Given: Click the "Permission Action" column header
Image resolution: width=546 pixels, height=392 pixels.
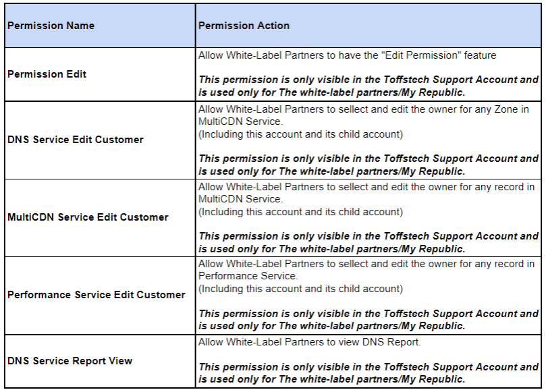Looking at the screenshot, I should click(244, 26).
